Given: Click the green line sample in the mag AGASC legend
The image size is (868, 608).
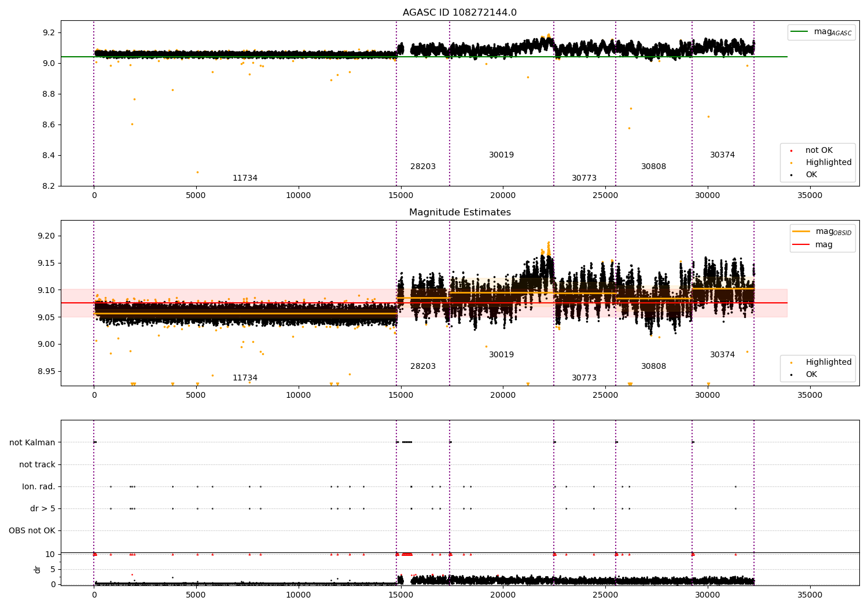Looking at the screenshot, I should click(799, 32).
